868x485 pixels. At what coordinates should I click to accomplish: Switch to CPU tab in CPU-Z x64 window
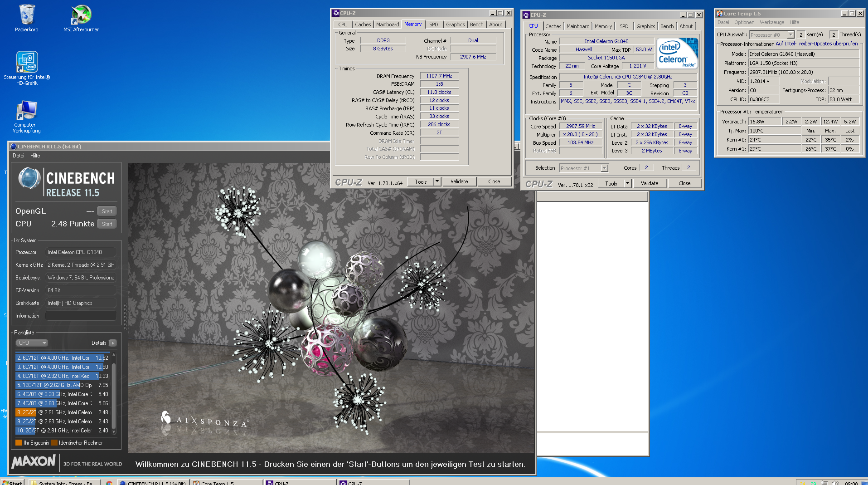[x=343, y=24]
